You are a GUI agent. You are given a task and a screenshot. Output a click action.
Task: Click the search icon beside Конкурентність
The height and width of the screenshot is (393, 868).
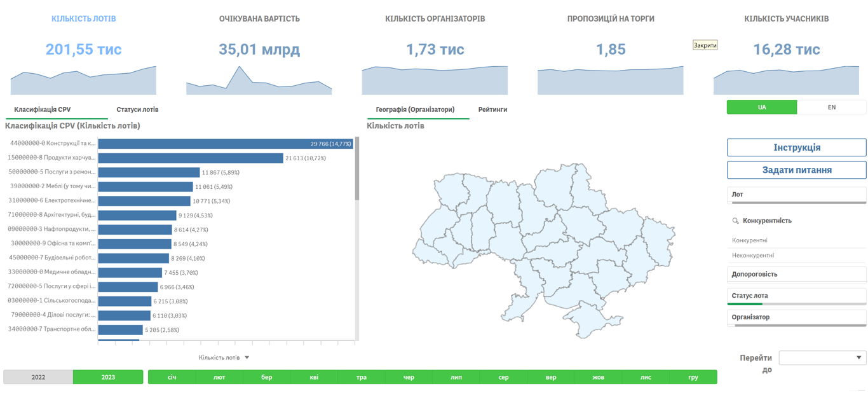pos(735,221)
